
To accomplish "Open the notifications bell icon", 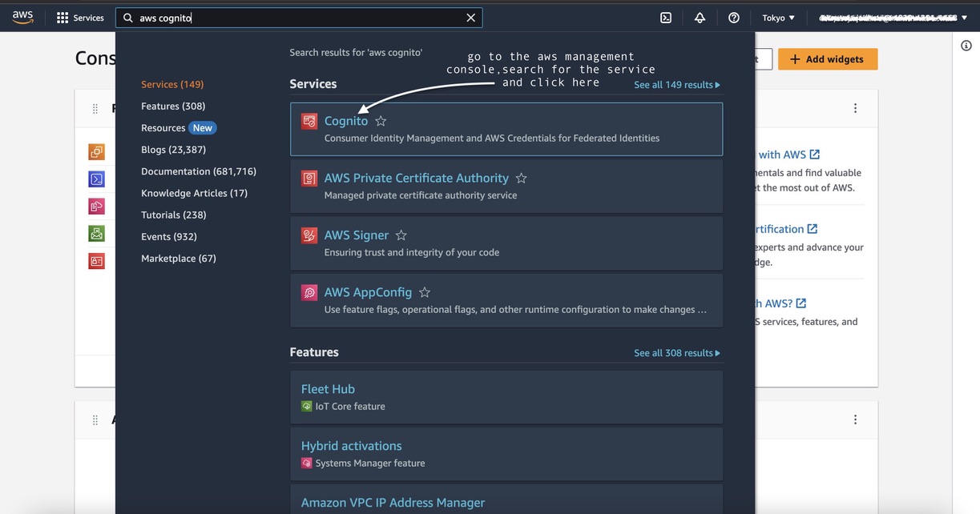I will 699,16.
